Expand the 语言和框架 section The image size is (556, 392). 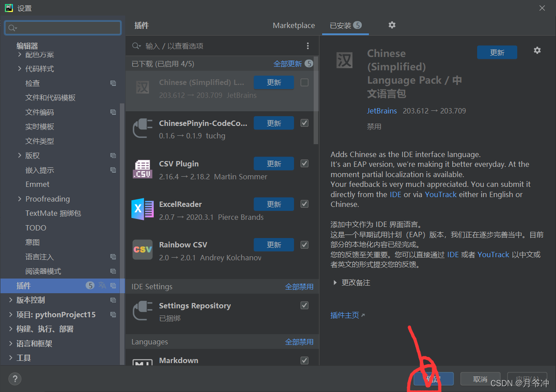pyautogui.click(x=11, y=344)
